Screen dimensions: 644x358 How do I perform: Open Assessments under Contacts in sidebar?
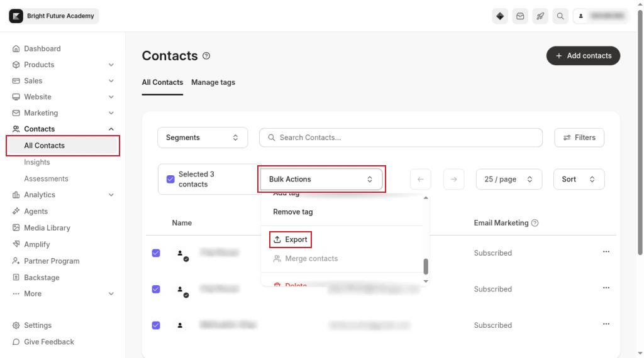coord(46,179)
